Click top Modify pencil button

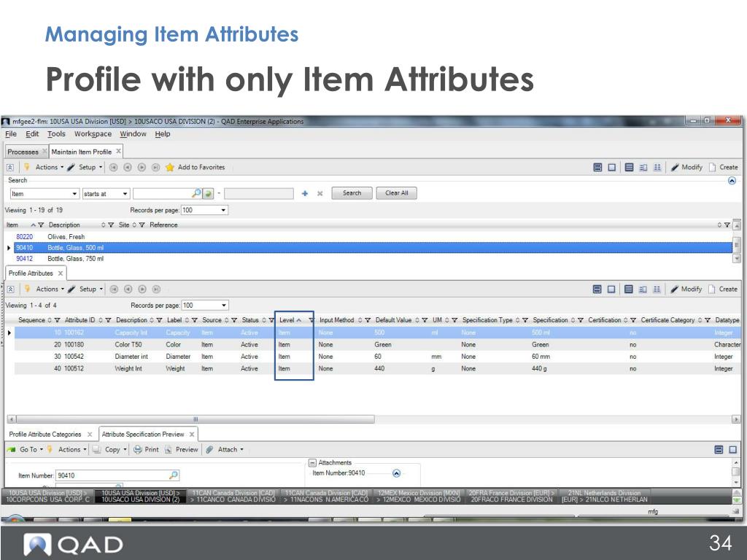[x=686, y=167]
